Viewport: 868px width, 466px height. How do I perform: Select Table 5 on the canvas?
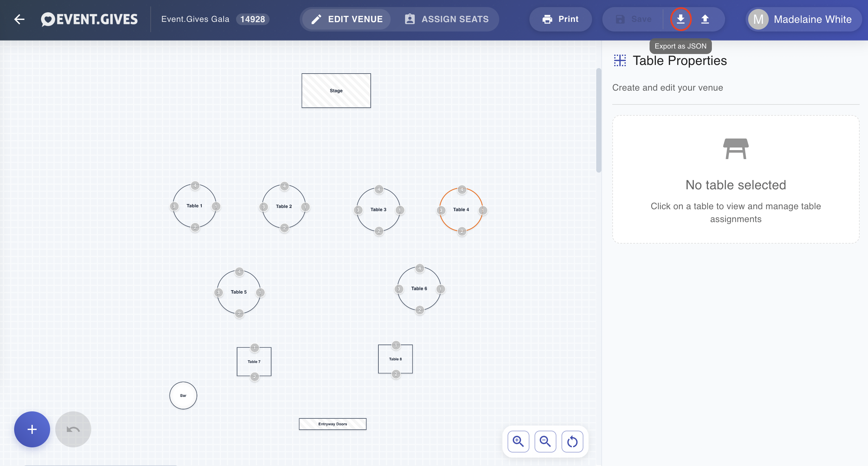(239, 292)
